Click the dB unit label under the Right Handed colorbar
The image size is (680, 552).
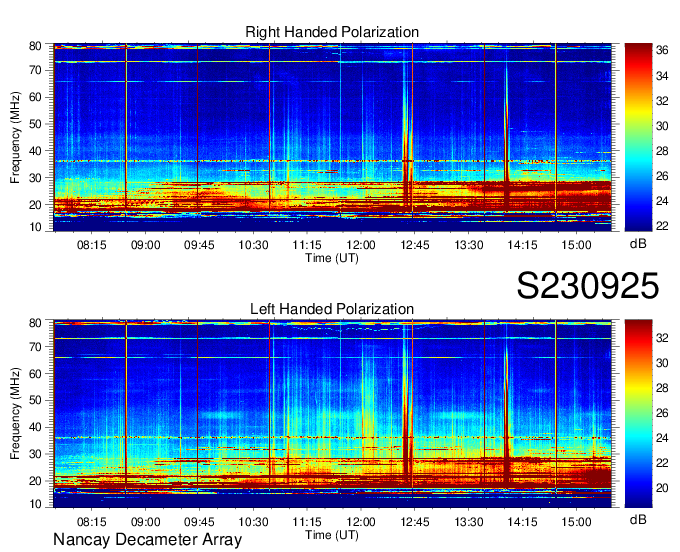tap(638, 244)
